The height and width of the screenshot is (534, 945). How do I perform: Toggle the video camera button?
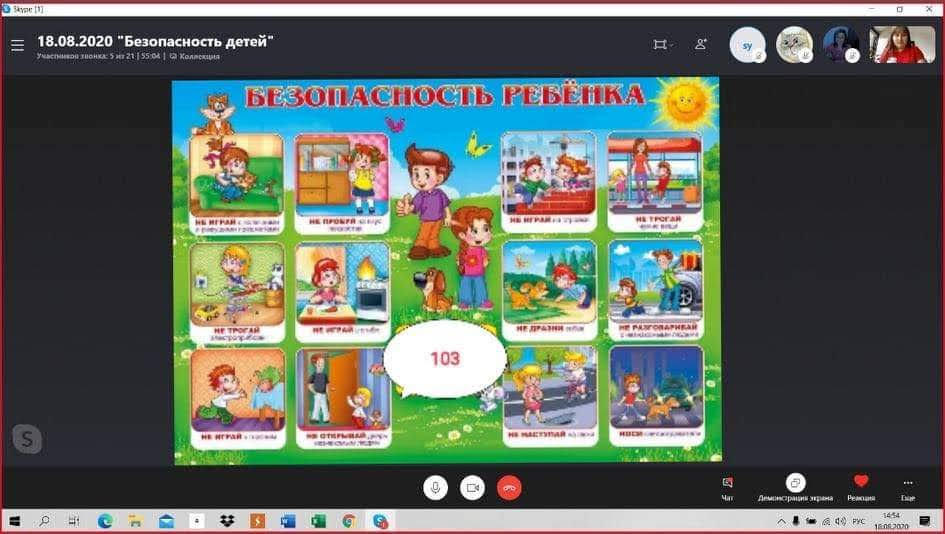click(472, 487)
